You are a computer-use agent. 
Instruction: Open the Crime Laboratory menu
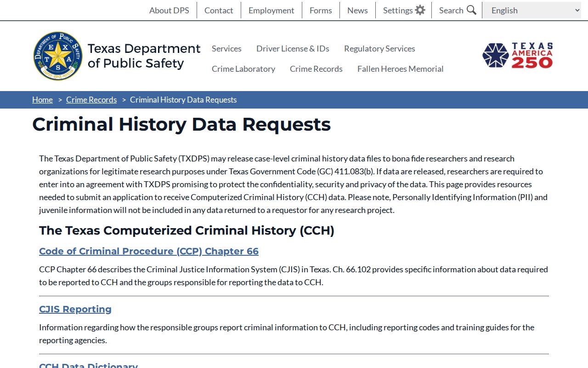click(x=243, y=69)
